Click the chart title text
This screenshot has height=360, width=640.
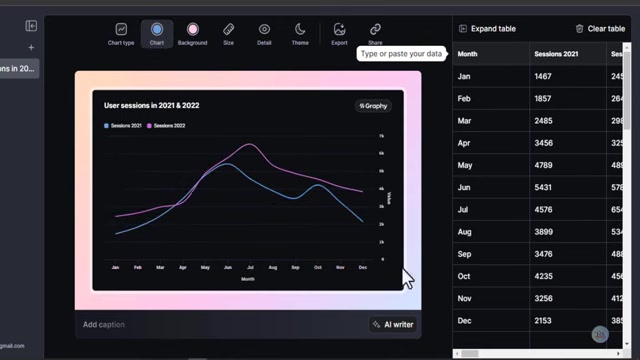[151, 105]
